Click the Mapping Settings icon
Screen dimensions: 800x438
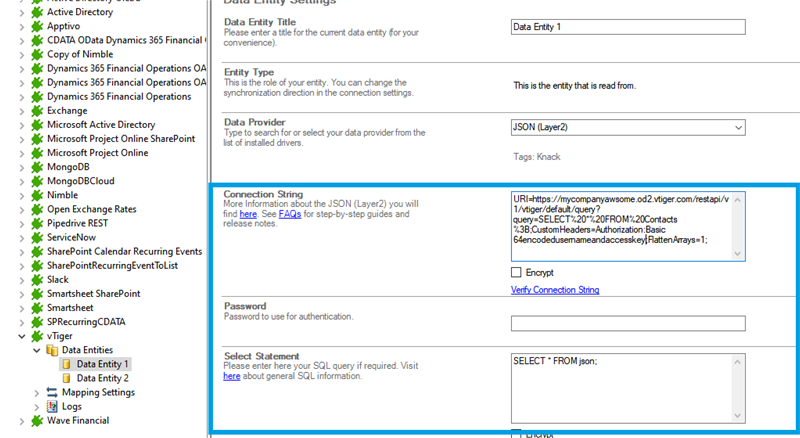click(52, 392)
